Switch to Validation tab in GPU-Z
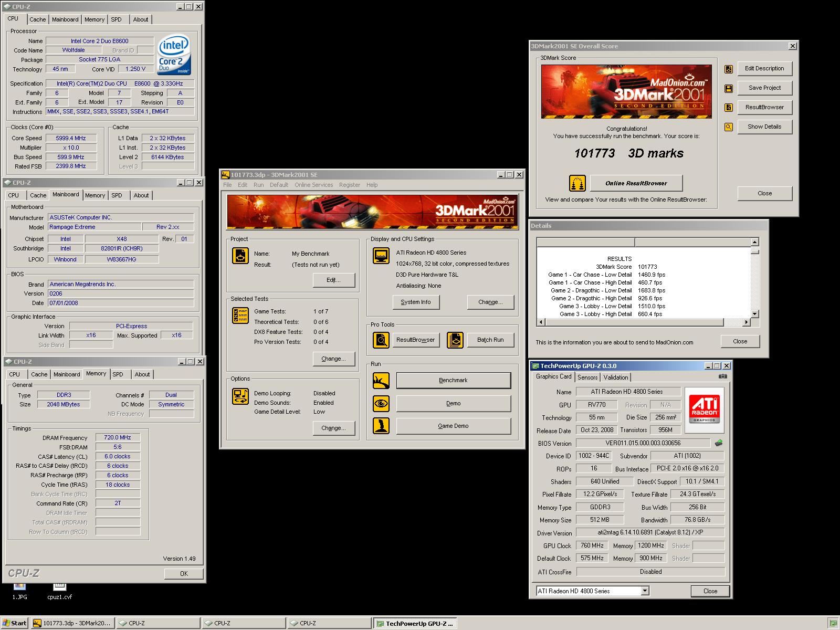The width and height of the screenshot is (840, 630). click(615, 377)
